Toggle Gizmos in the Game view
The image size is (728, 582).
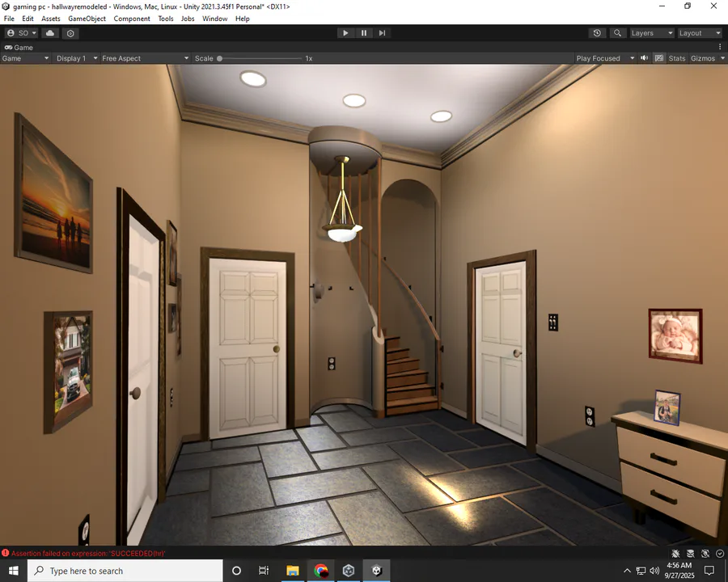point(702,58)
